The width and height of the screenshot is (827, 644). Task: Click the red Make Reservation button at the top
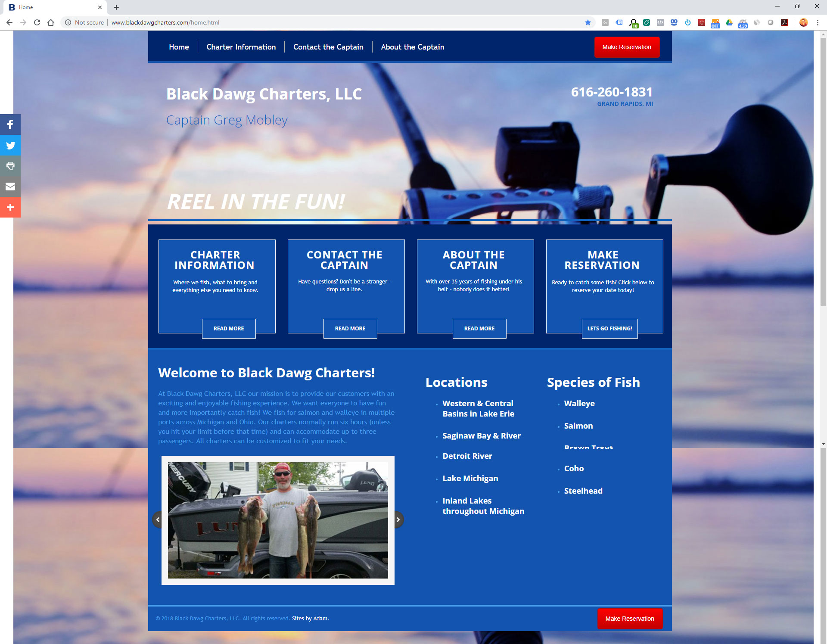coord(627,47)
